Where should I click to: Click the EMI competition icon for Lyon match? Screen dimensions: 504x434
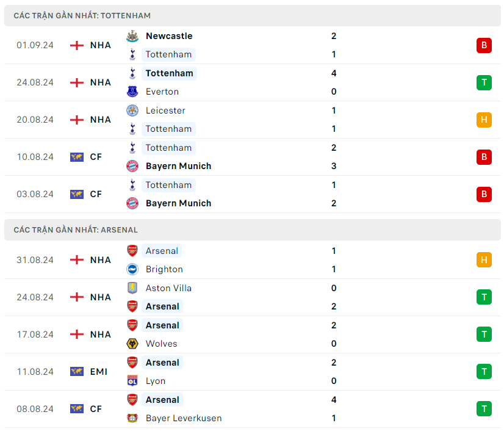click(x=77, y=372)
